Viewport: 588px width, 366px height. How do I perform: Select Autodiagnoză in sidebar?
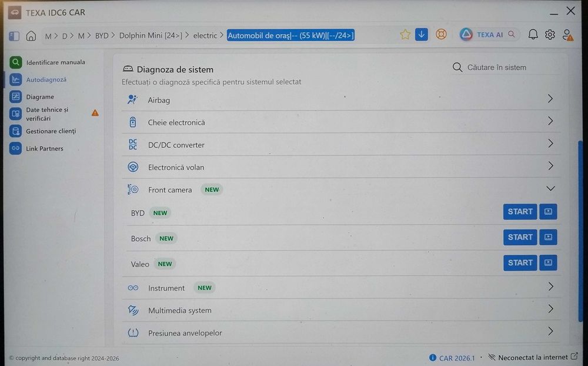pos(39,79)
